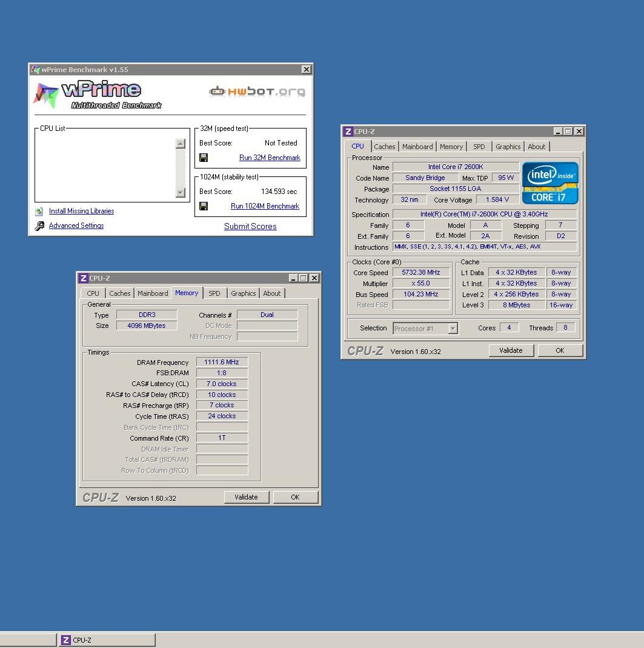Click the CPU List scroll up arrow
This screenshot has height=648, width=644.
pyautogui.click(x=181, y=144)
